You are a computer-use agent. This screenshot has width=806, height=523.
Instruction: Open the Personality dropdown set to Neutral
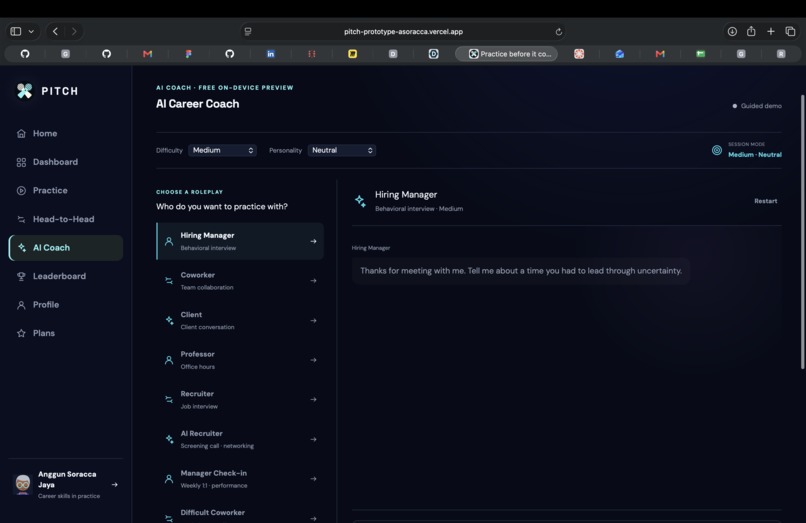341,150
